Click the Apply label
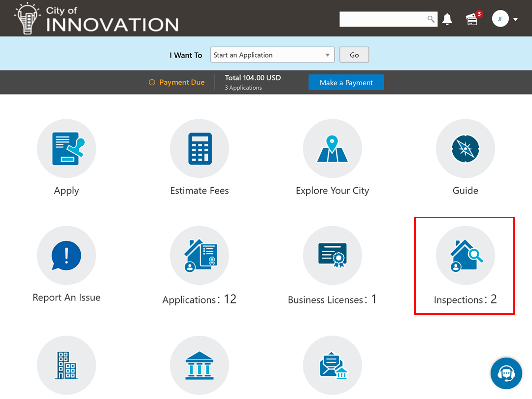The image size is (532, 399). [x=66, y=191]
